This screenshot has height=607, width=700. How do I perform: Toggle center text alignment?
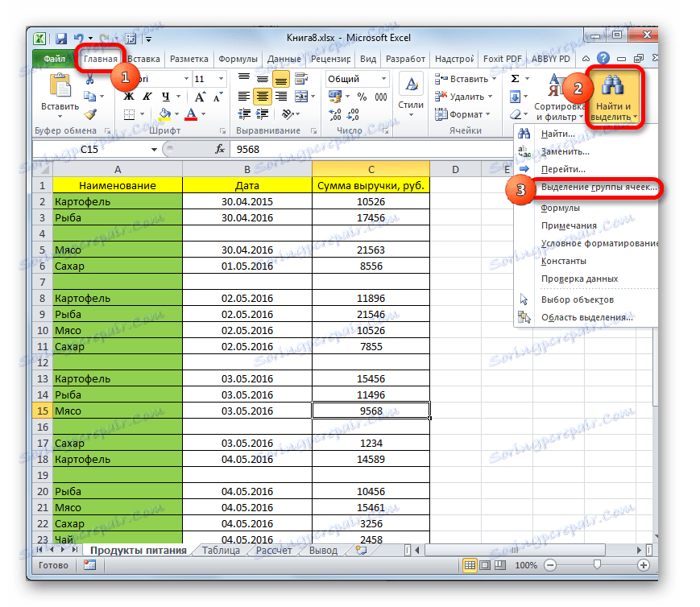point(263,97)
